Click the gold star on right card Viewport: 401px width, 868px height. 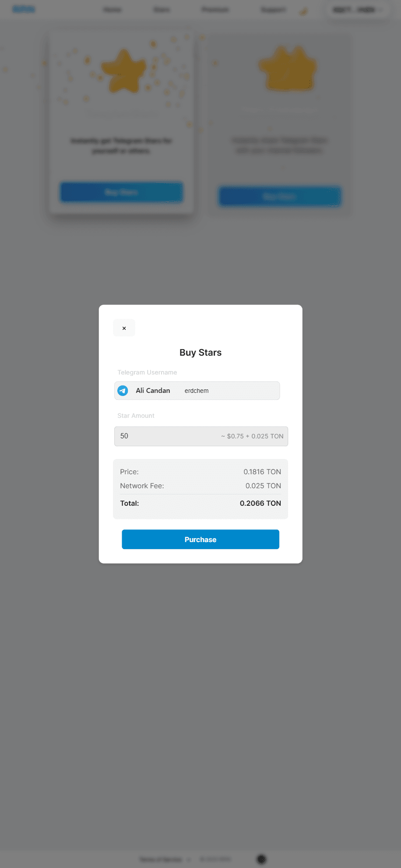pyautogui.click(x=288, y=69)
